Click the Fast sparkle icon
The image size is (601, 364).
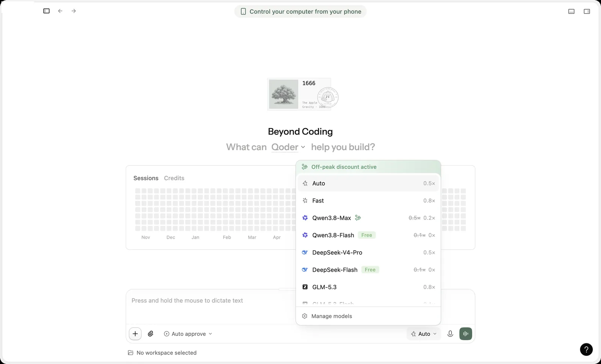[305, 201]
